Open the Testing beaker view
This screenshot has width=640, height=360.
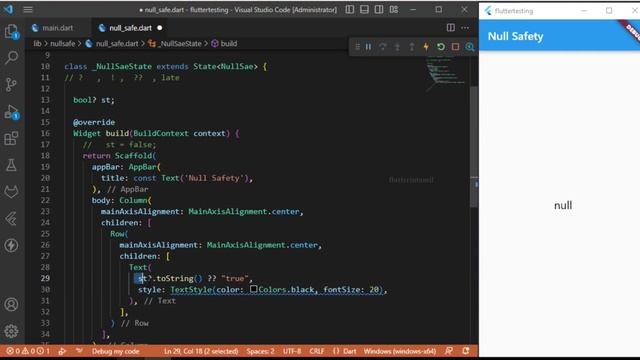(x=11, y=165)
